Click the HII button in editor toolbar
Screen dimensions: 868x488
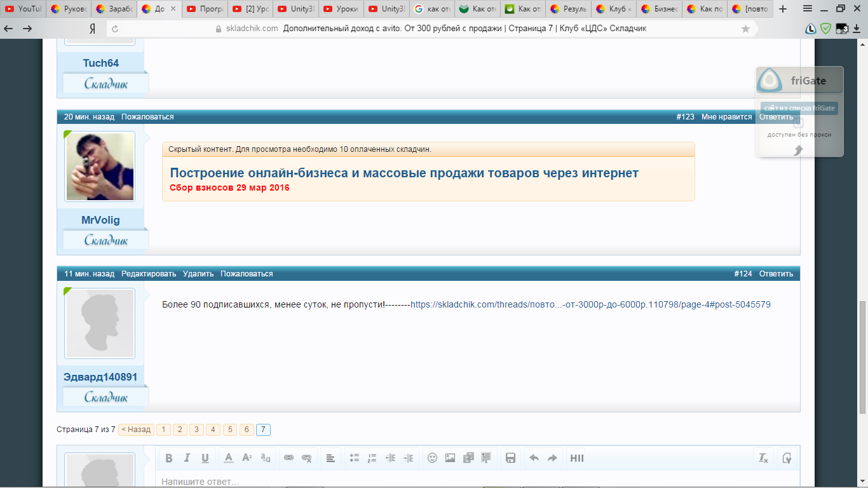click(576, 458)
